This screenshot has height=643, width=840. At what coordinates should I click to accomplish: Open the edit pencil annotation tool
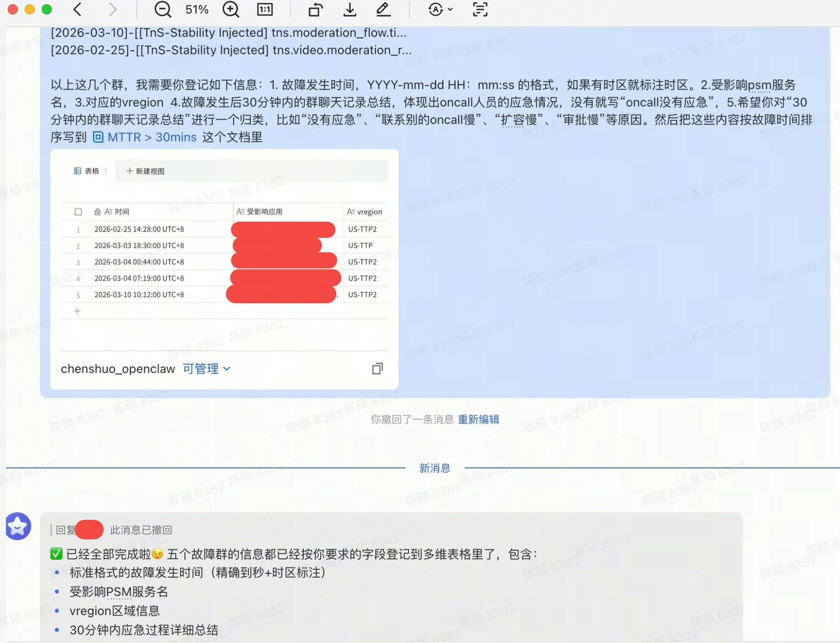click(x=383, y=9)
